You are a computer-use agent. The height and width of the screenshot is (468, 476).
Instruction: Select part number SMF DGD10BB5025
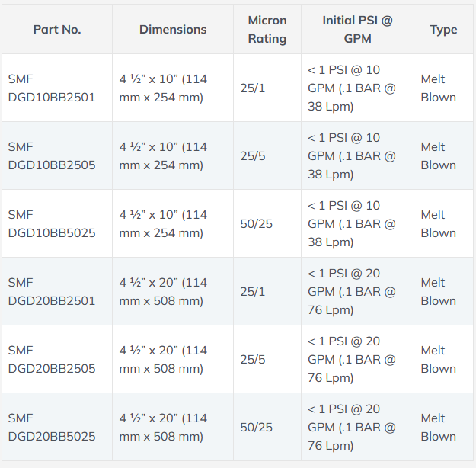pos(52,223)
